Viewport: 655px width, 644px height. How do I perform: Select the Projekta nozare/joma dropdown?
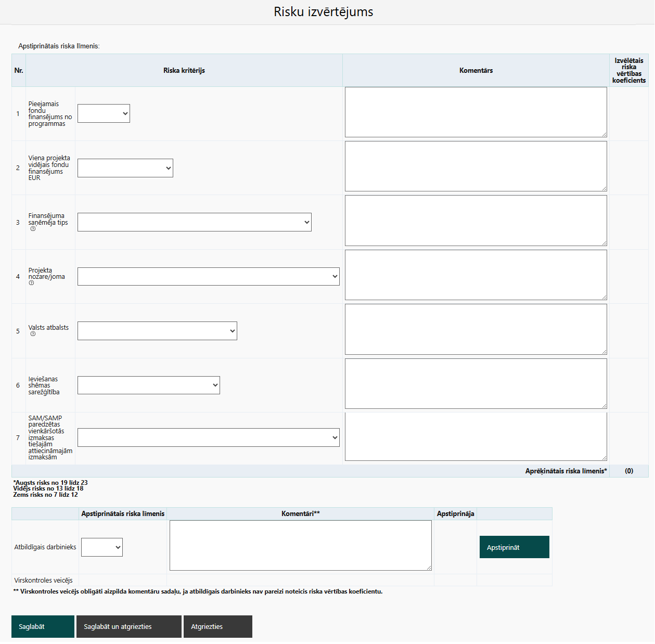tap(208, 276)
